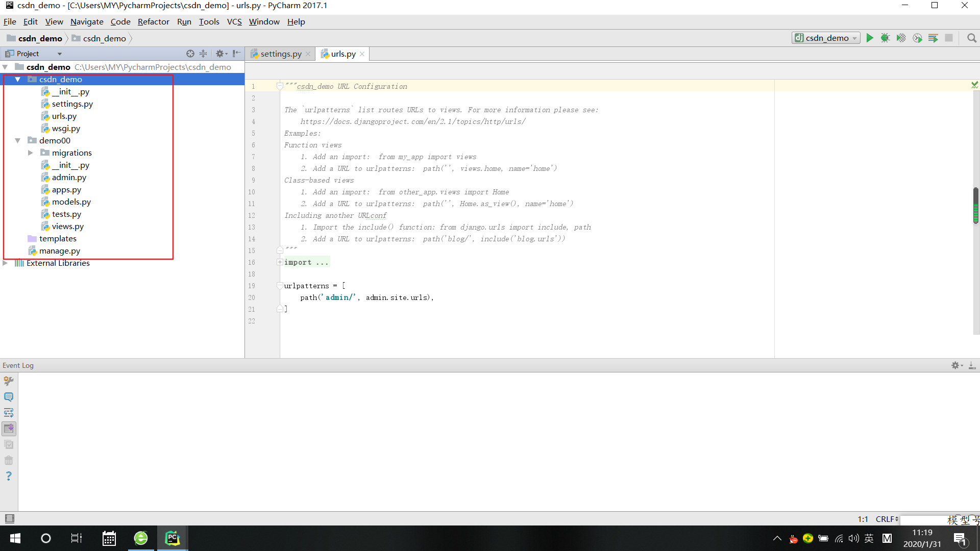Screen dimensions: 980x551
Task: Run csdn_demo with coverage
Action: pyautogui.click(x=901, y=38)
